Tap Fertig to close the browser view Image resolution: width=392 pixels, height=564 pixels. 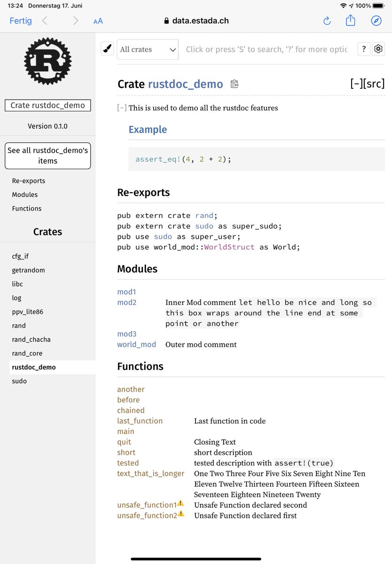coord(21,21)
